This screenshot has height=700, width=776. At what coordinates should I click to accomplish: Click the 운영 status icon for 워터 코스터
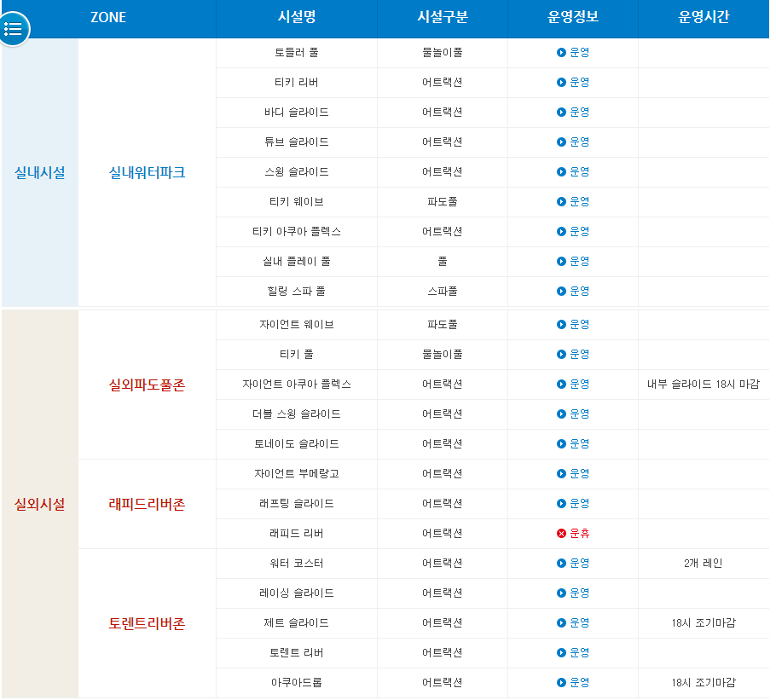coord(561,563)
